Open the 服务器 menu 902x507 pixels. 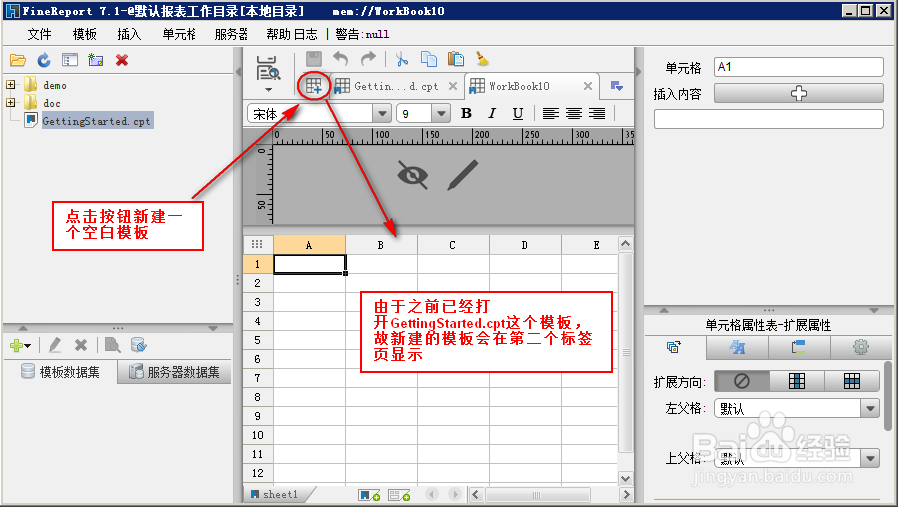tap(231, 35)
